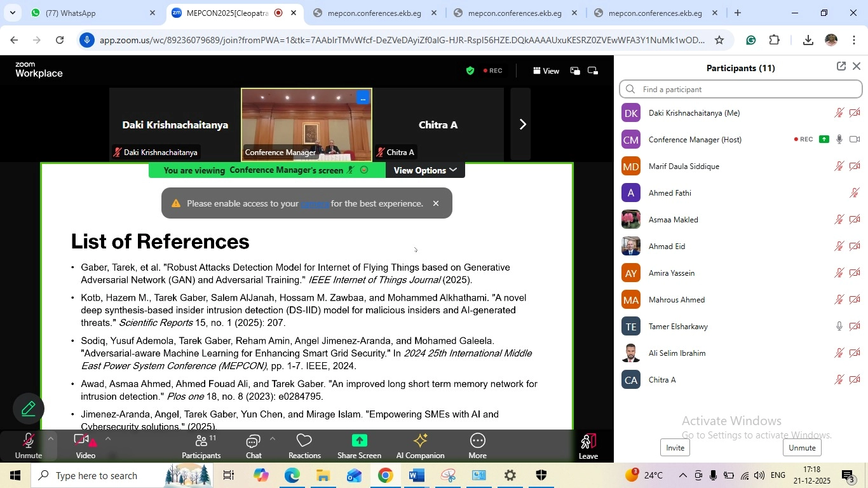
Task: Click the Invite button
Action: [x=675, y=448]
